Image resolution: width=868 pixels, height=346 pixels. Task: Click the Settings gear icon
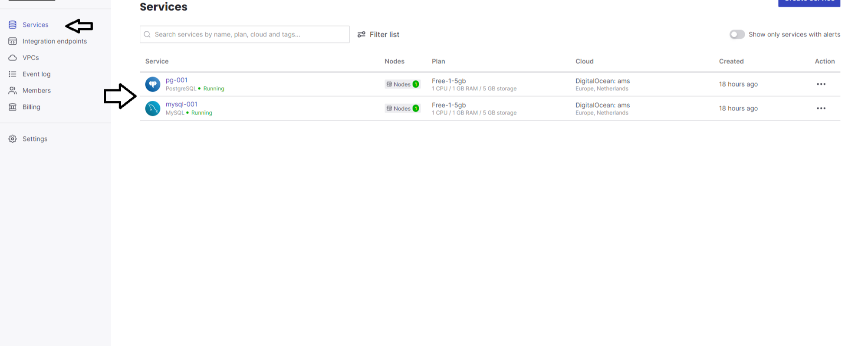tap(13, 139)
